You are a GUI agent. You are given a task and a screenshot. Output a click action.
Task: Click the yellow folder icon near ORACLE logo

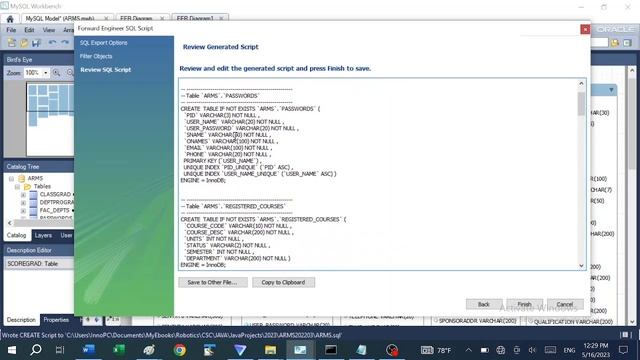[615, 43]
